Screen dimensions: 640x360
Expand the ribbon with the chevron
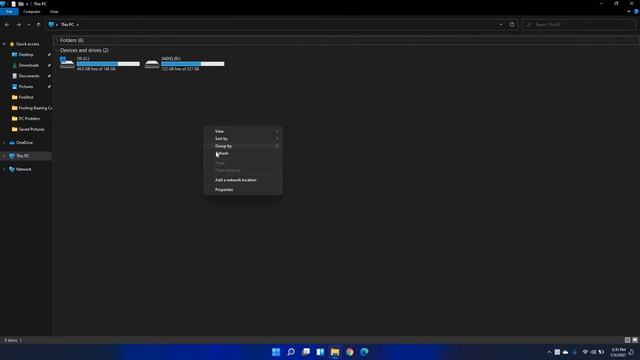tap(629, 12)
